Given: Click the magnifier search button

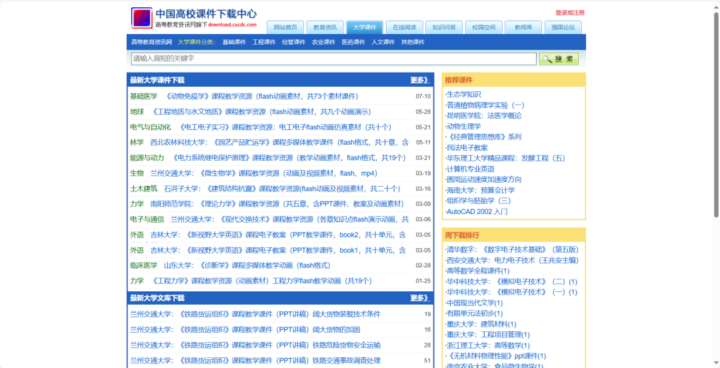Looking at the screenshot, I should pyautogui.click(x=559, y=59).
